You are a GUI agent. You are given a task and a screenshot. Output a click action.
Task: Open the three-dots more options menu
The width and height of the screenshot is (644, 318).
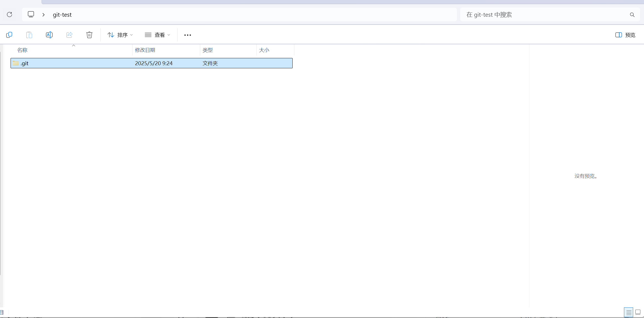click(188, 35)
